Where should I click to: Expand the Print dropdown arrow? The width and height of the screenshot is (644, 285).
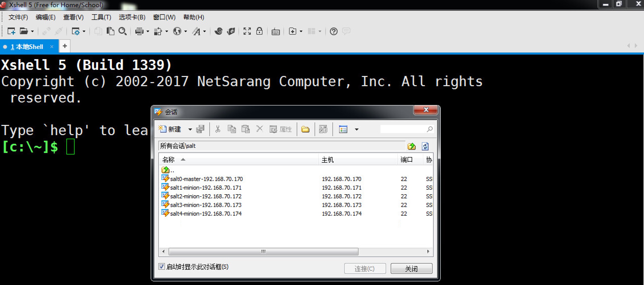point(148,31)
